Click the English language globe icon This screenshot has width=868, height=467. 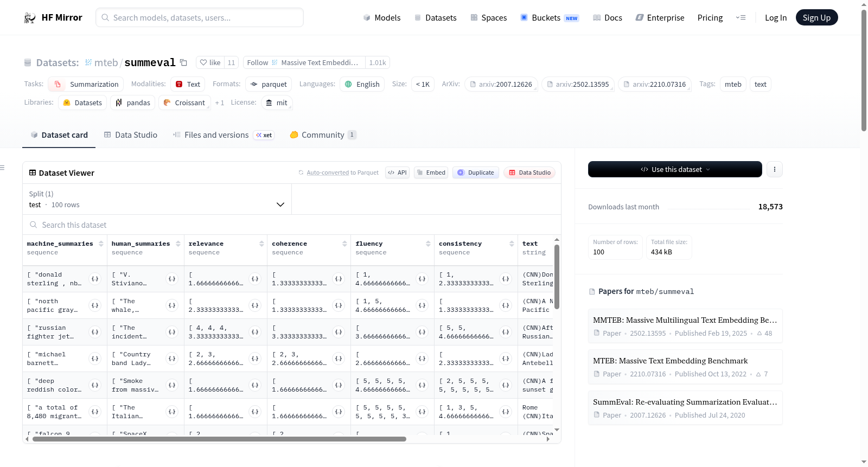coord(348,84)
